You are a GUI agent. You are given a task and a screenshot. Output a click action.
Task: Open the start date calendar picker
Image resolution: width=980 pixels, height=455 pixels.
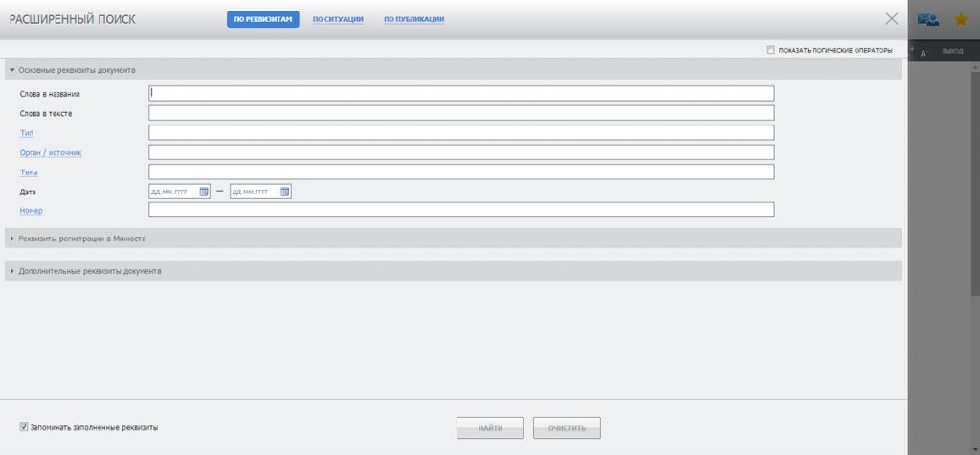(204, 192)
